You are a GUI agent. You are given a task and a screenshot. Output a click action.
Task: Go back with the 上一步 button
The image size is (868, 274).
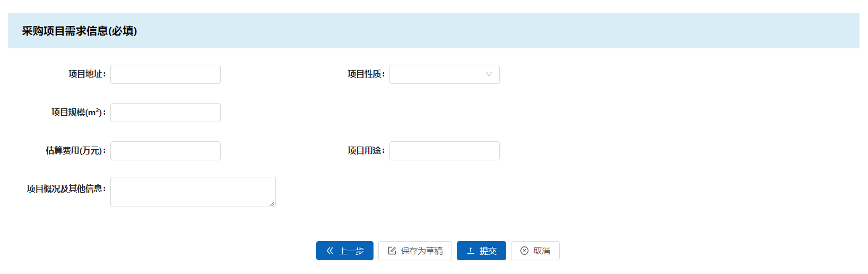[345, 251]
